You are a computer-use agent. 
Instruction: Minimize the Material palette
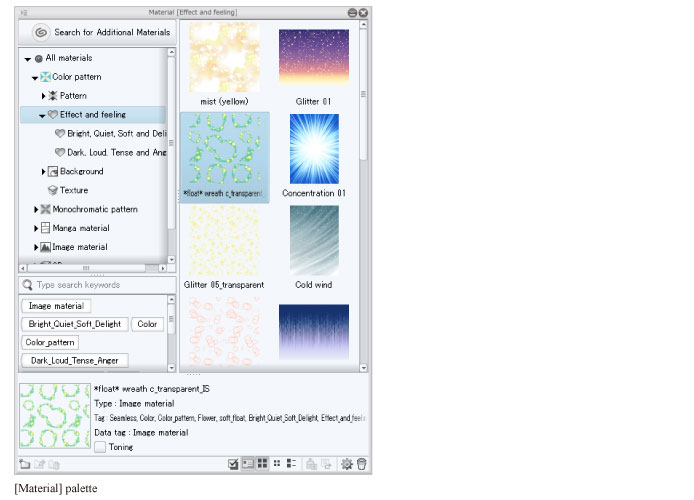(x=352, y=13)
